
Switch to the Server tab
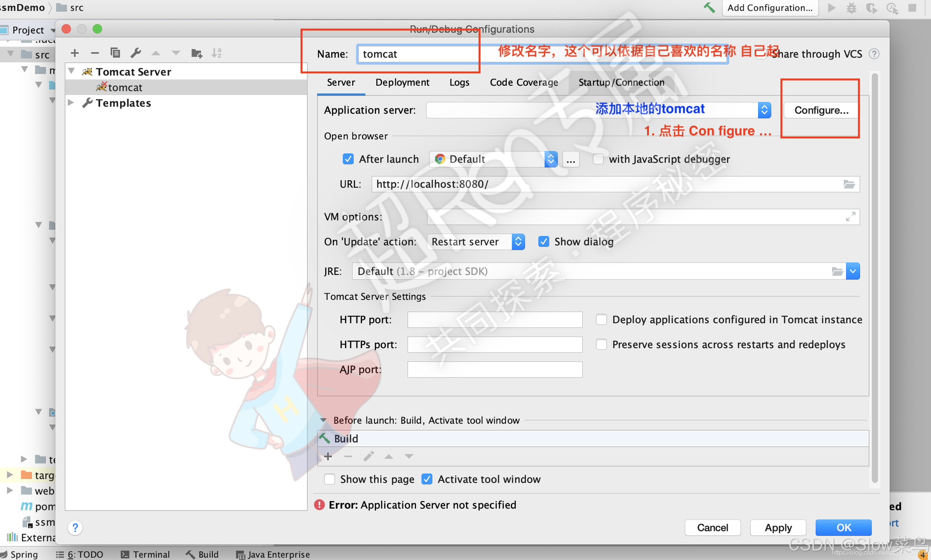[x=341, y=83]
